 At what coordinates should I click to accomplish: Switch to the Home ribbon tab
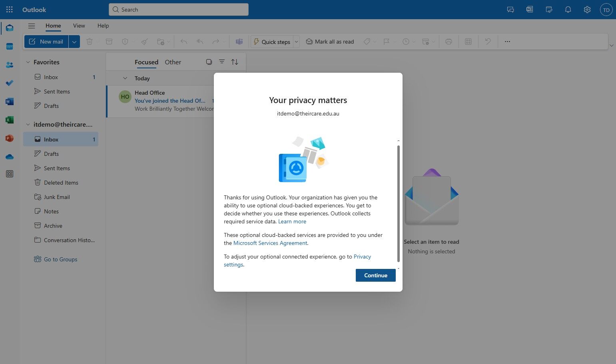point(53,26)
